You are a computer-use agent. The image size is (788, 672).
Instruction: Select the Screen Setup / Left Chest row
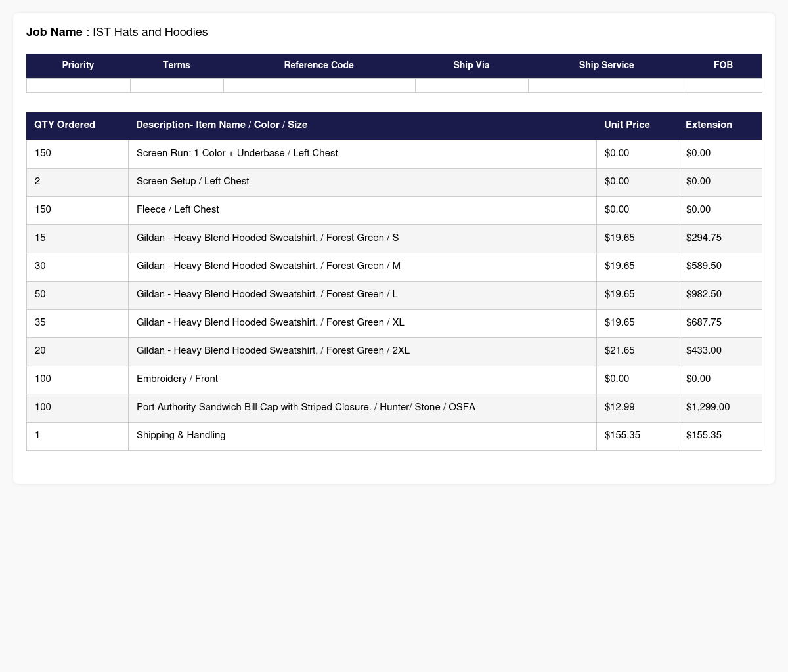pos(394,182)
